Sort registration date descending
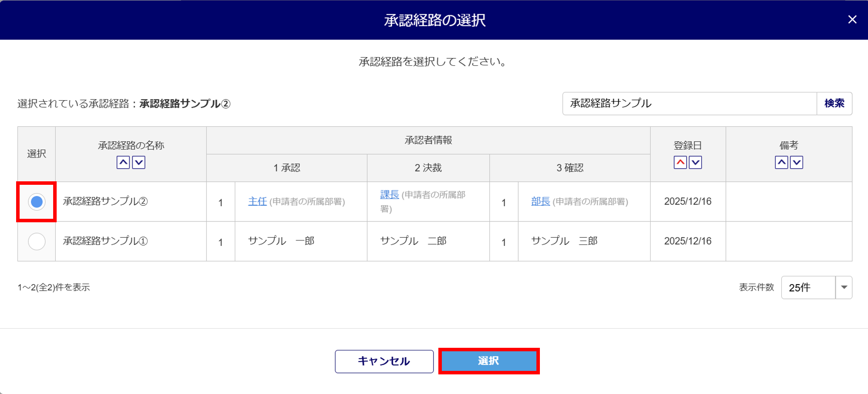 pyautogui.click(x=695, y=163)
